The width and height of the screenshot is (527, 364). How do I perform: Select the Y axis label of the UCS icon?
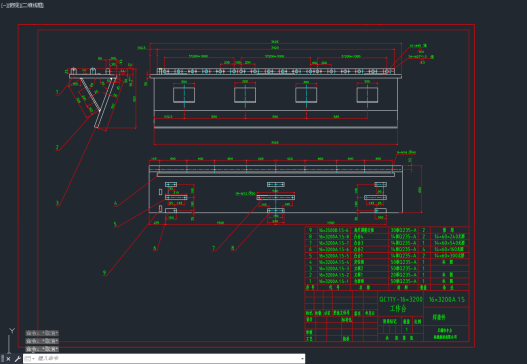point(12,331)
